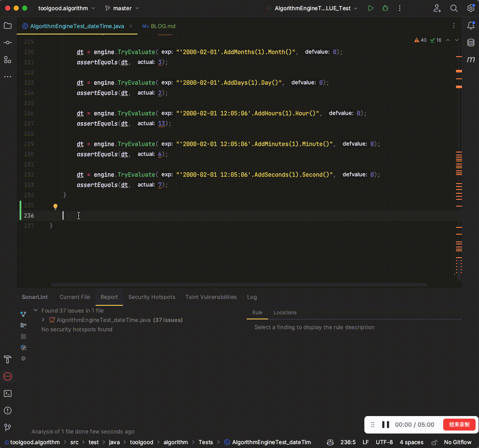Click No Gitflow in the status bar

click(458, 442)
